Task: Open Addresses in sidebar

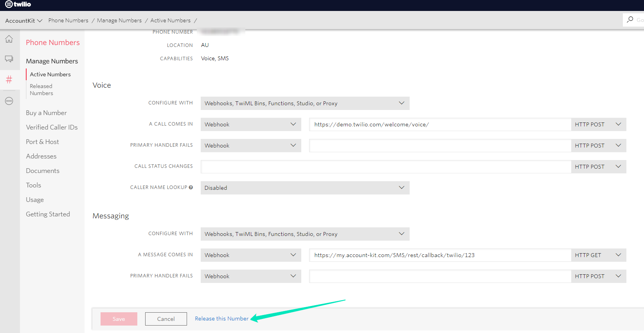Action: pos(41,156)
